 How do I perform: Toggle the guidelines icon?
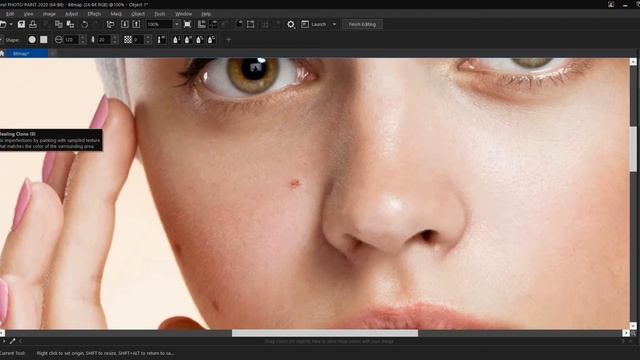pyautogui.click(x=213, y=24)
